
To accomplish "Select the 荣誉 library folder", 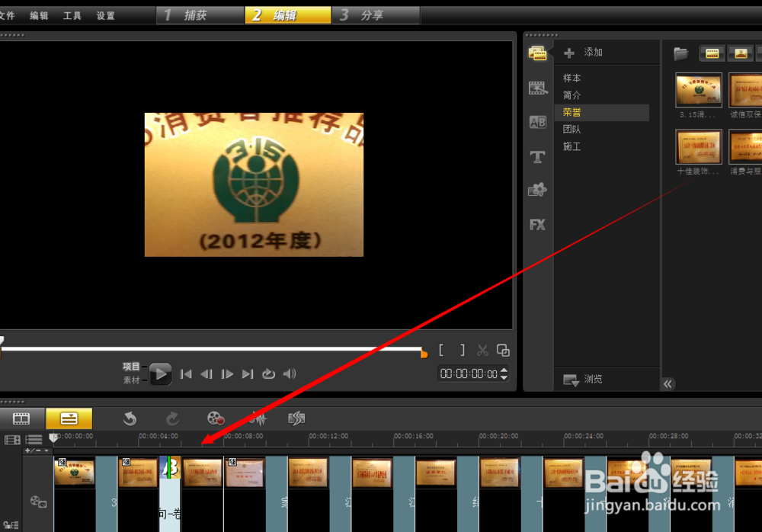I will (x=602, y=112).
